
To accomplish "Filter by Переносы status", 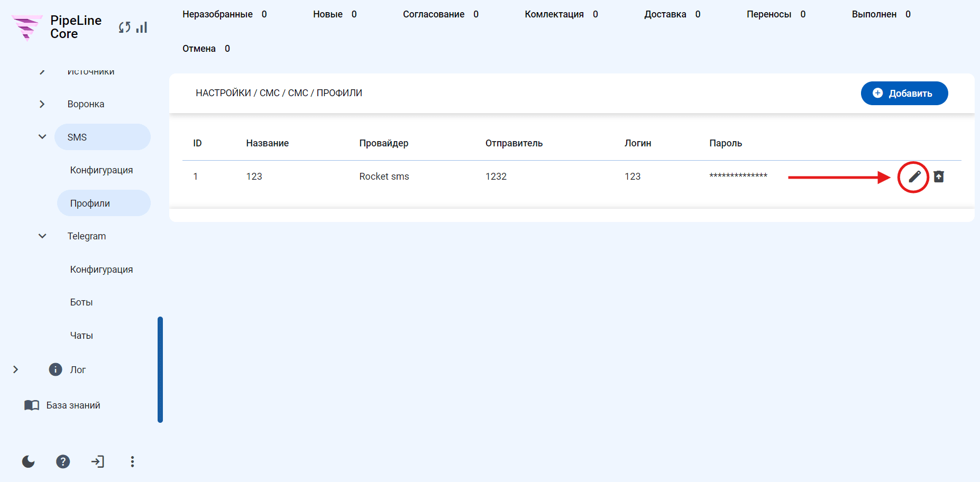I will [x=776, y=14].
